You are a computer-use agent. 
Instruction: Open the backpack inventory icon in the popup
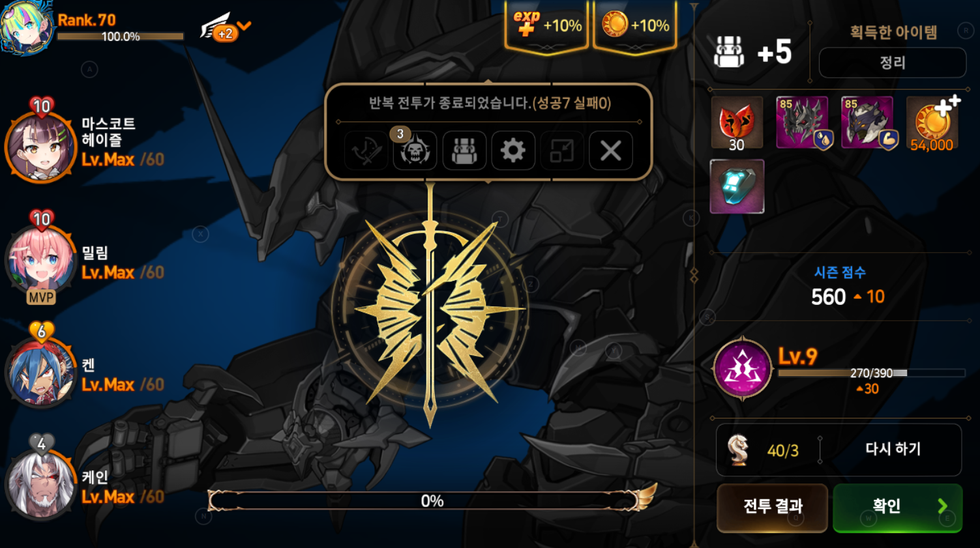464,151
